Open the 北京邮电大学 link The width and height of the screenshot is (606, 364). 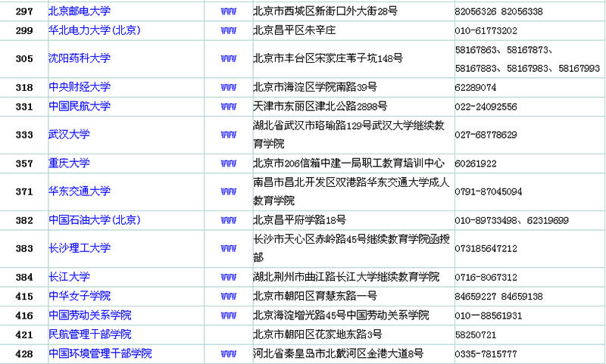tap(80, 11)
